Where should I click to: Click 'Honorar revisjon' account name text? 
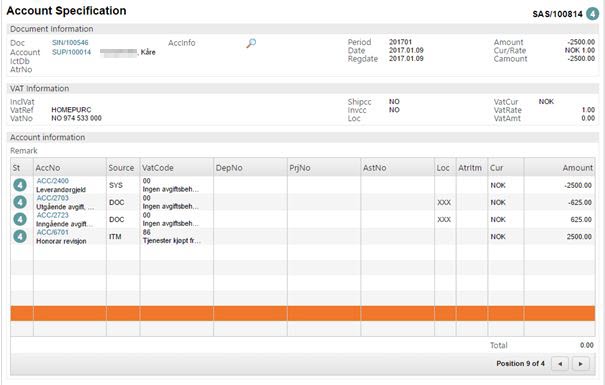(61, 241)
